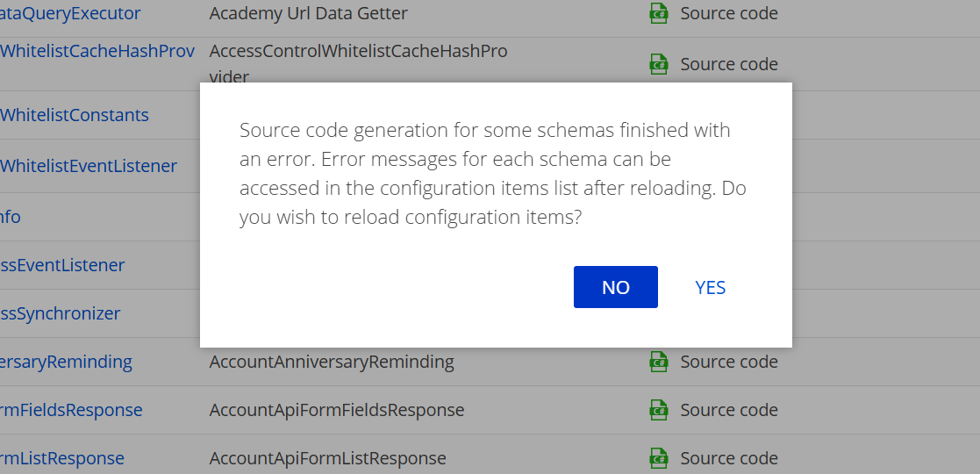Click the NO button in the dialog
The image size is (980, 474).
[616, 287]
